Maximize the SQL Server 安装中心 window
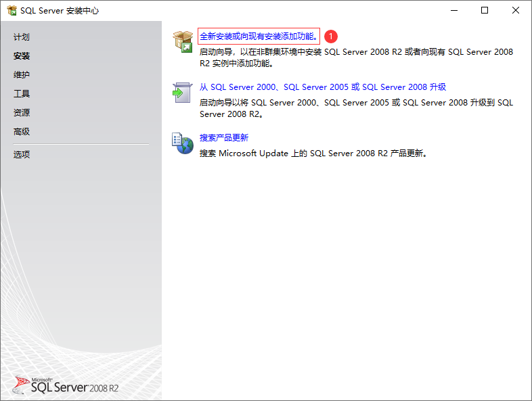This screenshot has height=401, width=532. (485, 11)
